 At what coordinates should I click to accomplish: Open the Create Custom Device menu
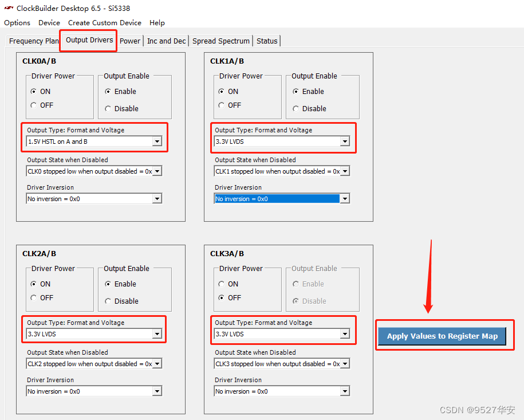click(x=105, y=23)
